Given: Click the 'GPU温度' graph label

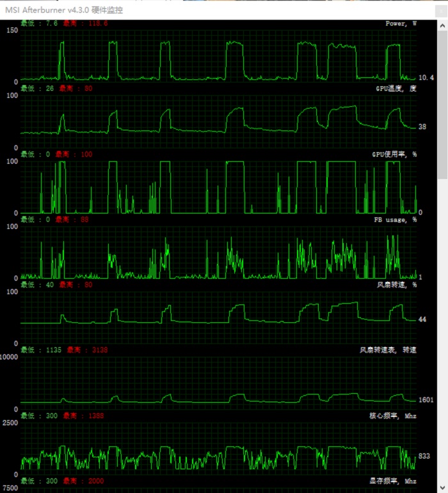Looking at the screenshot, I should point(396,89).
